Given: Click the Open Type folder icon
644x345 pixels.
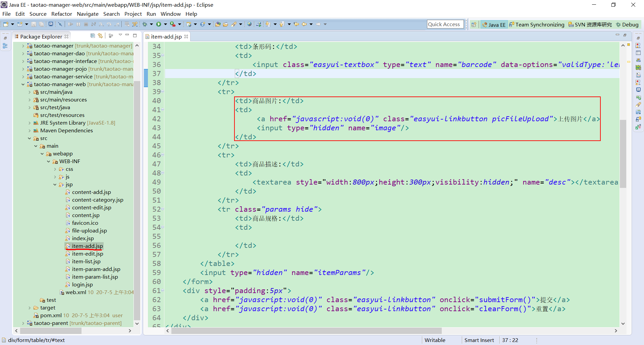Looking at the screenshot, I should click(218, 24).
